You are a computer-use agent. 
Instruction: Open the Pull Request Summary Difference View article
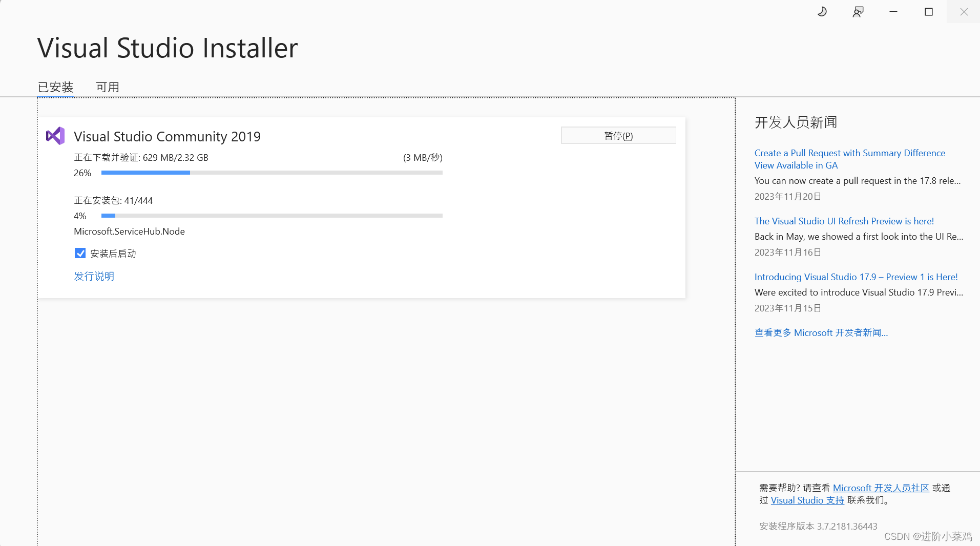[x=849, y=159]
